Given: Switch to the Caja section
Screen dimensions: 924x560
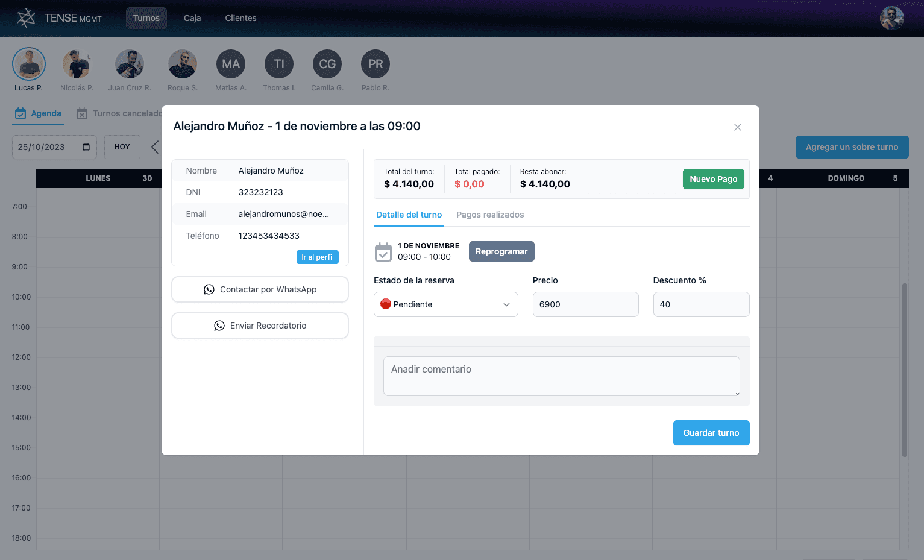Looking at the screenshot, I should (192, 17).
